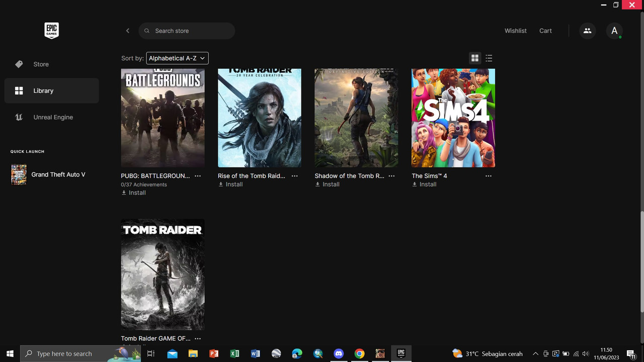Go back using the back arrow
This screenshot has width=644, height=362.
coord(128,31)
